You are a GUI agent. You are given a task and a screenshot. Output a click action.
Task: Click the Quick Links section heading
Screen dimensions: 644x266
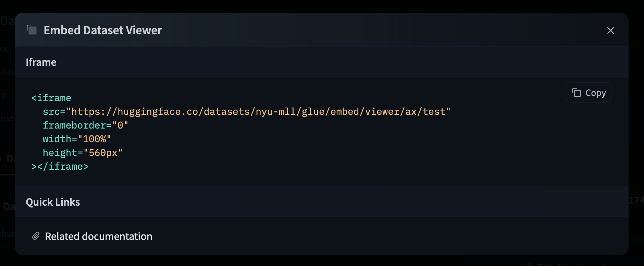(53, 202)
